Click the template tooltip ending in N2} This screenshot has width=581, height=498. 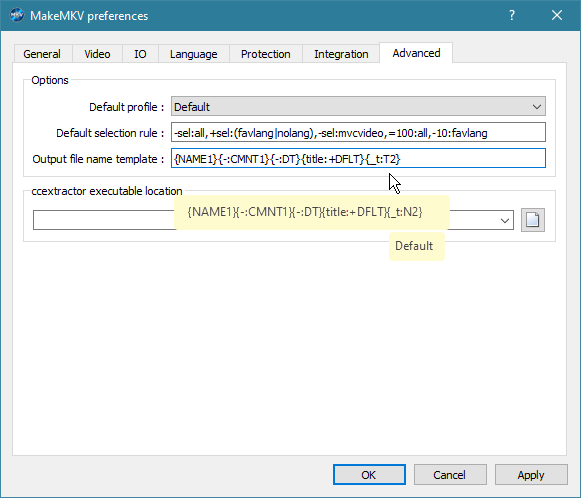coord(312,212)
